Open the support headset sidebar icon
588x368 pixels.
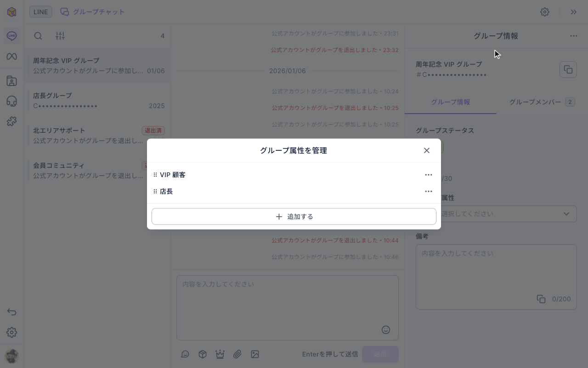pos(12,101)
